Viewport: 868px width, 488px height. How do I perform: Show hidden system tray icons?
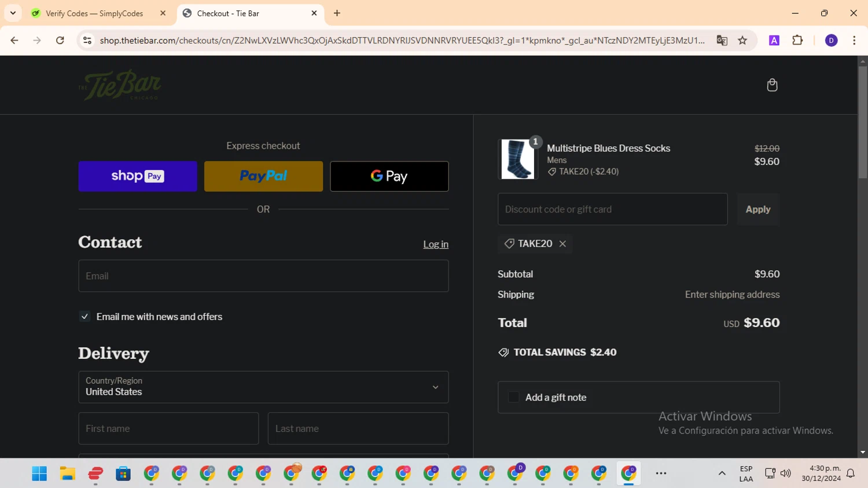(722, 474)
